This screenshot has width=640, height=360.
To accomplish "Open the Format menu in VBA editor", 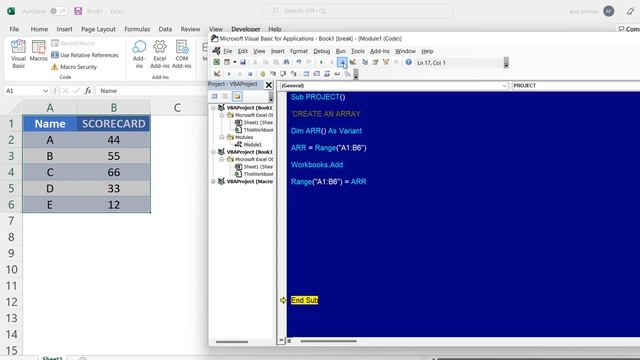I will point(299,51).
